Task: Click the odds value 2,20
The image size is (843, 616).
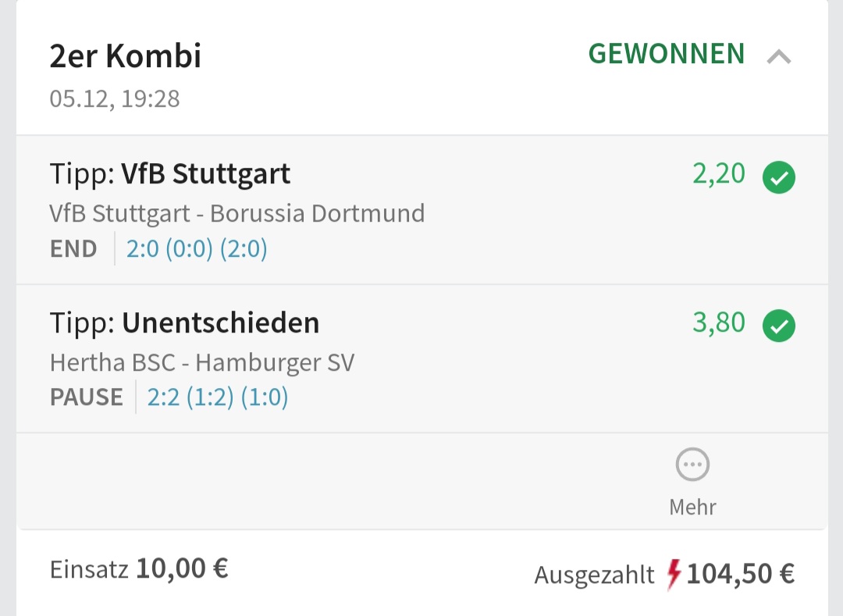Action: 718,174
